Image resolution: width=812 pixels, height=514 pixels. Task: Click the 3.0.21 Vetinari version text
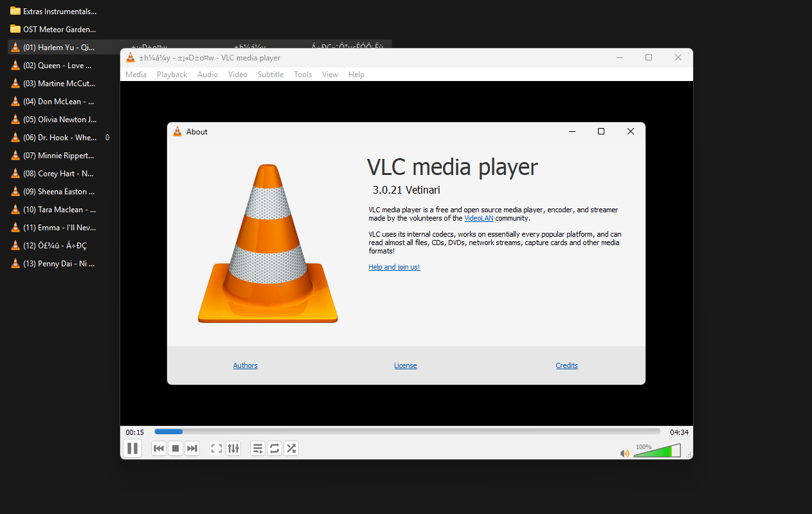click(406, 190)
